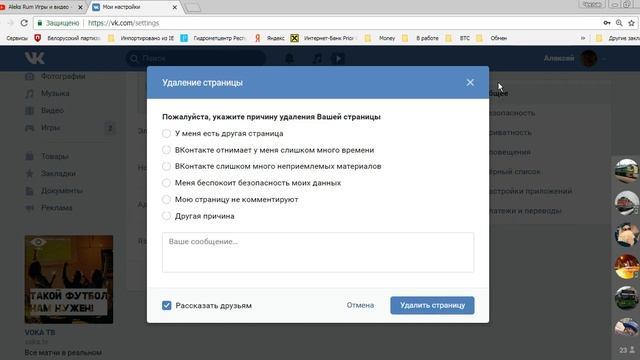This screenshot has height=360, width=640.
Task: Open the "Чёрный список" settings tab
Action: [x=515, y=172]
